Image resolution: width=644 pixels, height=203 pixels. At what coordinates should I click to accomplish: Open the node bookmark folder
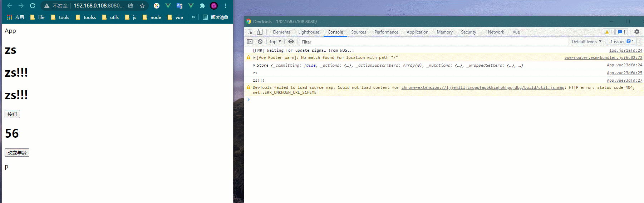[x=152, y=17]
